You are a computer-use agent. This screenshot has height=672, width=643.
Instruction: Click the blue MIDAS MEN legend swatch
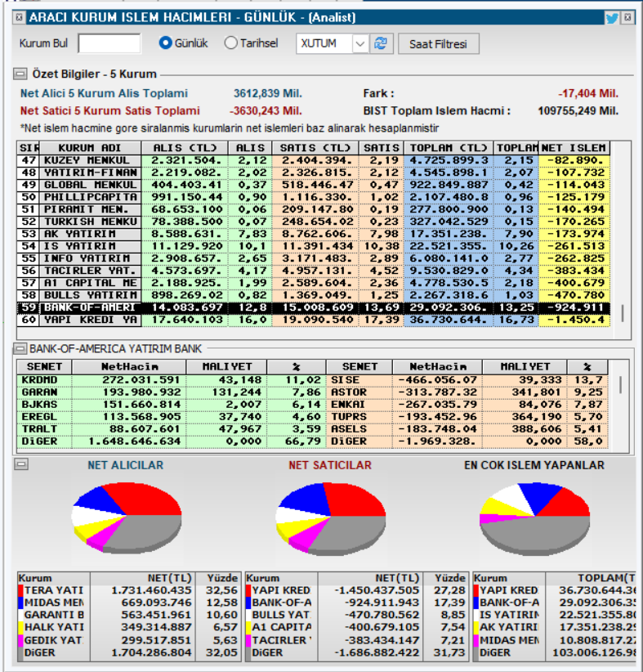[x=20, y=603]
